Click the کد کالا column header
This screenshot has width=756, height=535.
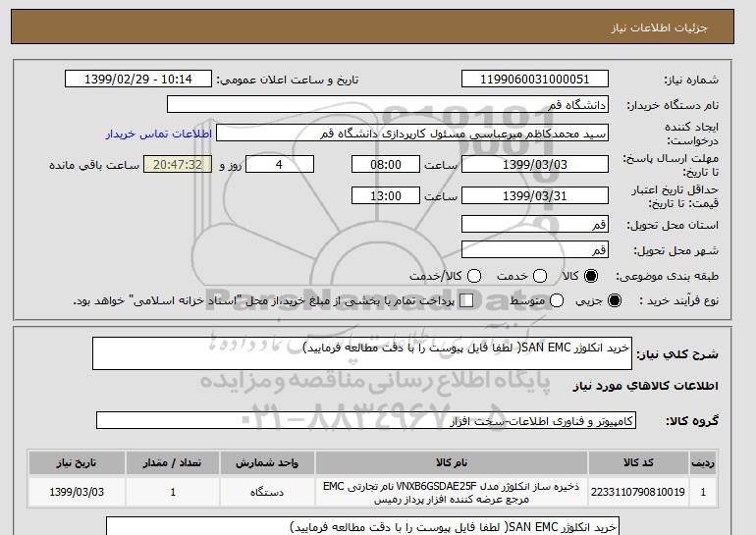point(638,462)
